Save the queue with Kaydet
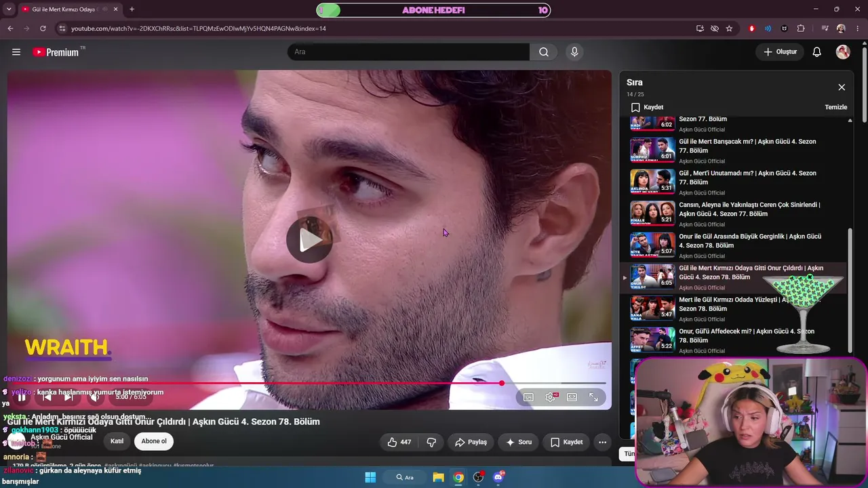The height and width of the screenshot is (488, 868). [647, 107]
